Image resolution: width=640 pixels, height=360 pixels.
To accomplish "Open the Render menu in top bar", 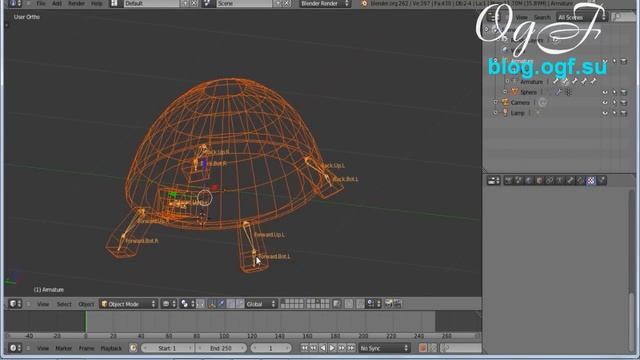I will (76, 3).
